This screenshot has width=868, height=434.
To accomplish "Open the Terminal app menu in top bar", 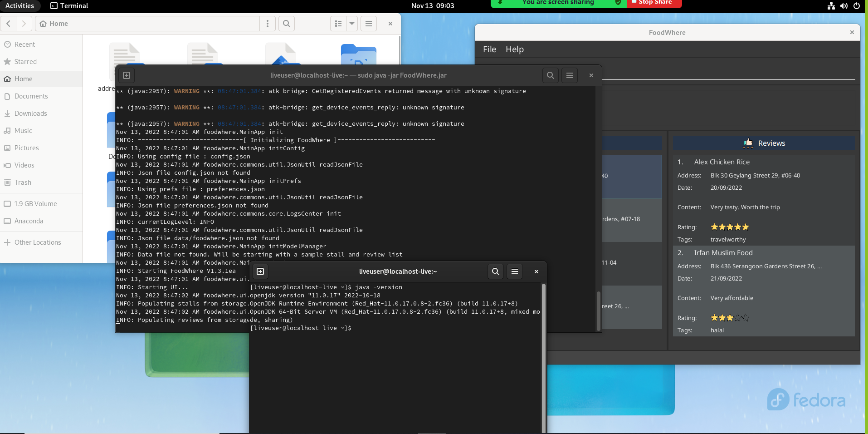I will tap(69, 6).
